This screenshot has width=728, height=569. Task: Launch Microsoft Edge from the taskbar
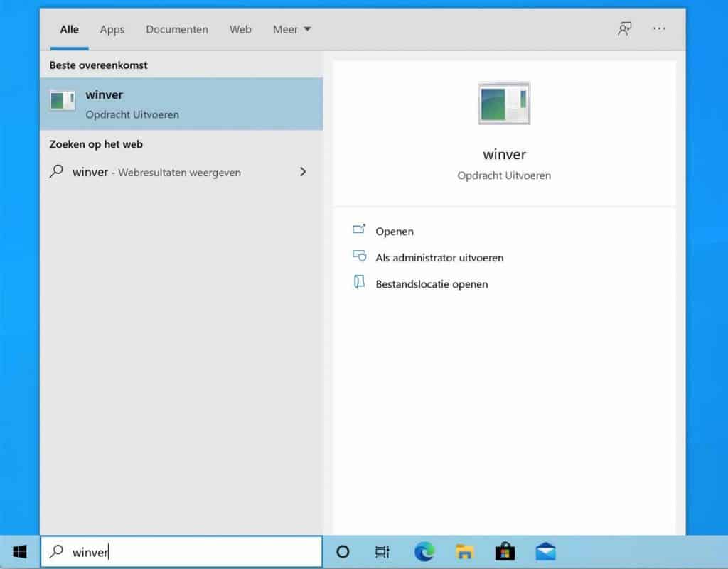coord(424,552)
